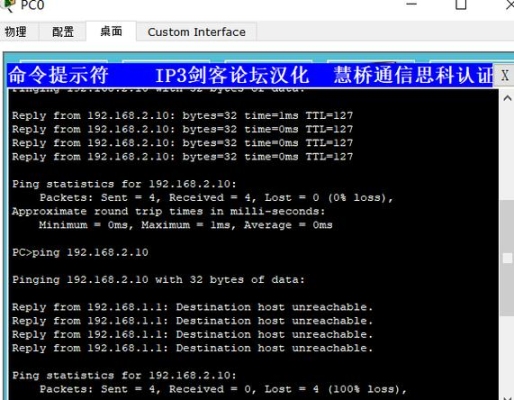The image size is (514, 400).
Task: Minimize the PC0 window
Action: 412,4
